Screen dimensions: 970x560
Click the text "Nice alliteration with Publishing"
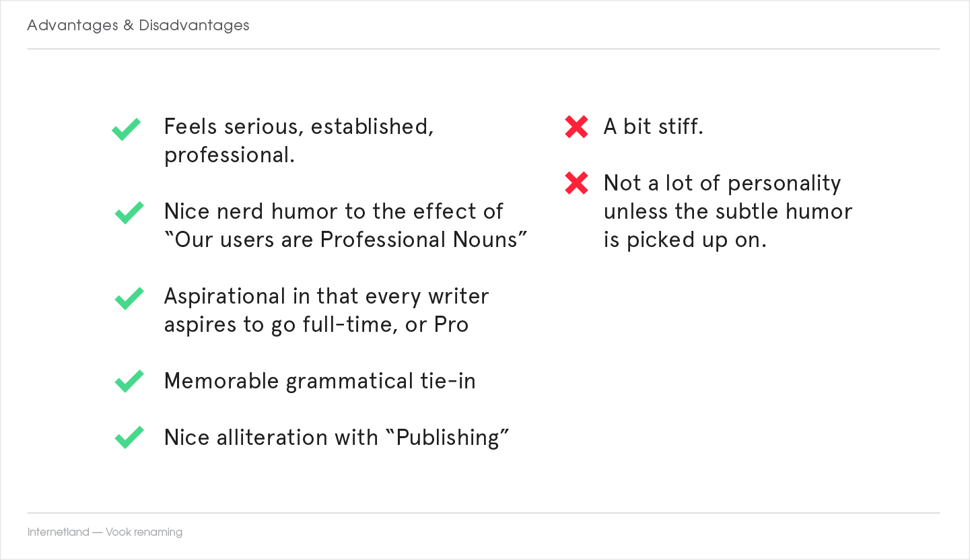click(x=337, y=438)
